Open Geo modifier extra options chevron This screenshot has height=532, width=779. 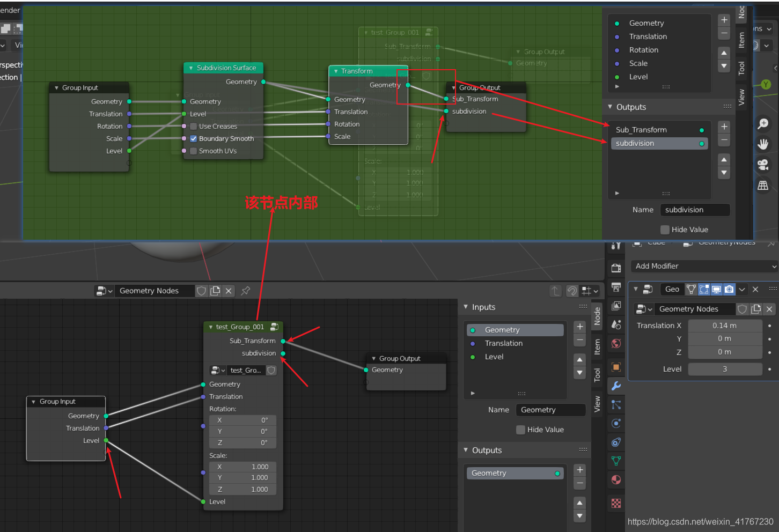tap(742, 289)
